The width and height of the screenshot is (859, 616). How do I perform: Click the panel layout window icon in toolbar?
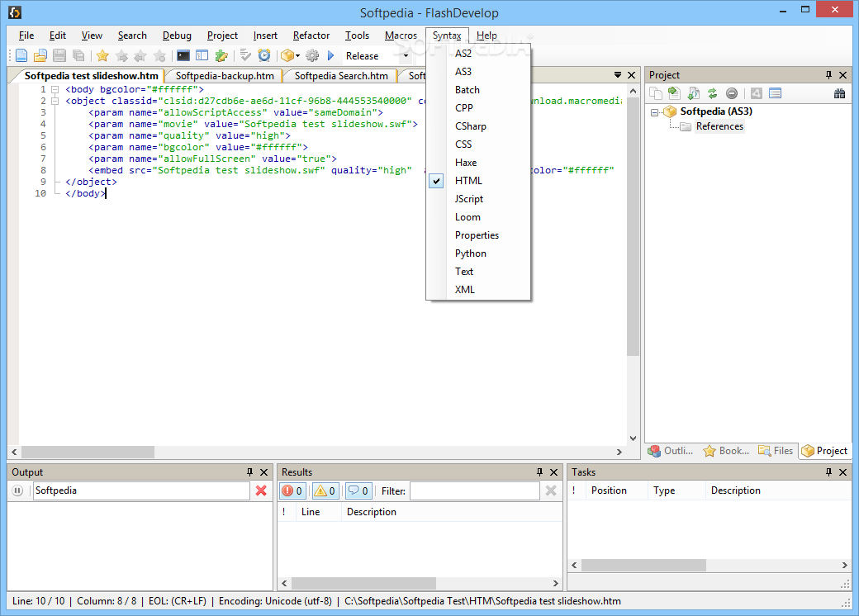click(x=202, y=55)
